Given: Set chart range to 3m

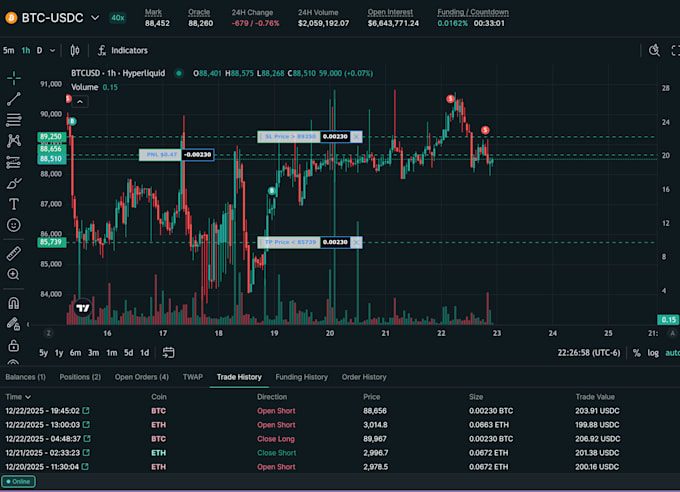Looking at the screenshot, I should click(x=94, y=353).
